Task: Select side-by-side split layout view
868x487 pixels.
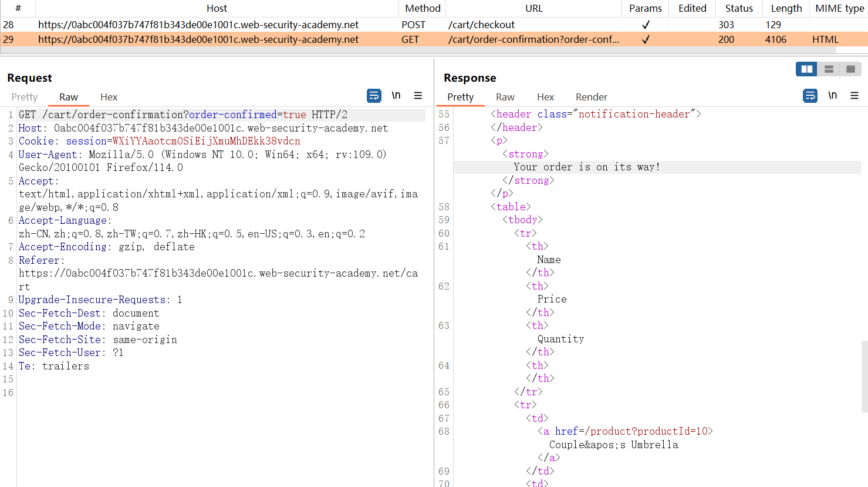Action: coord(807,69)
